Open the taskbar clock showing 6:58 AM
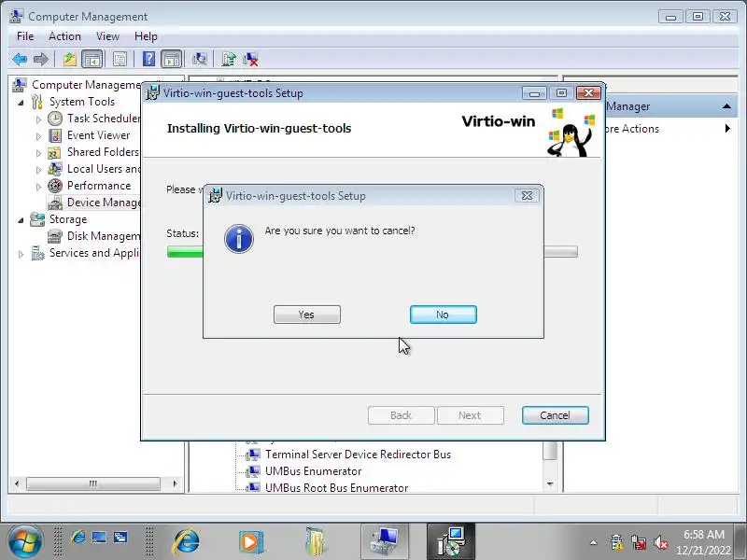 coord(704,542)
